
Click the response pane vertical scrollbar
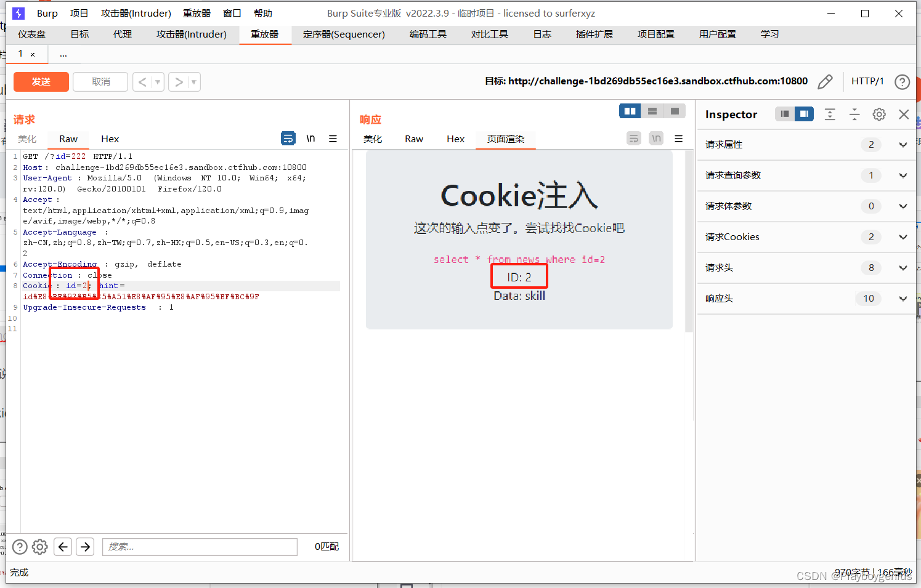(x=689, y=241)
